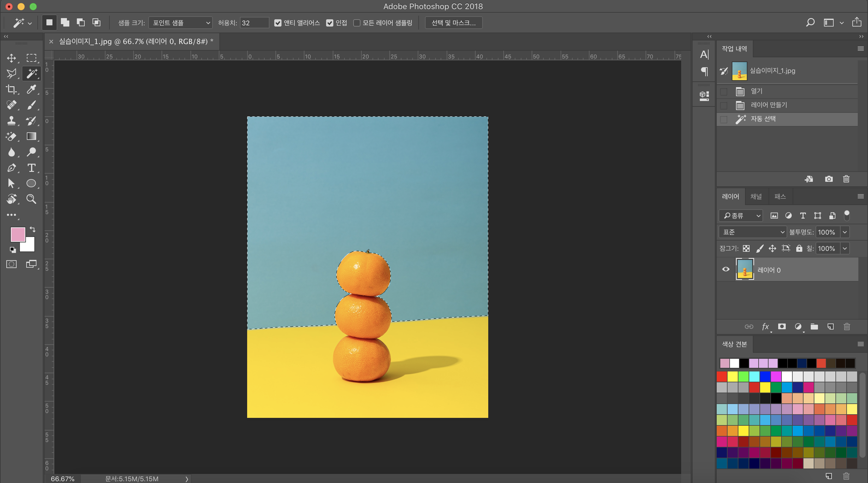Screen dimensions: 868x483
Task: Hide 레이어 0 with the eye icon
Action: coord(725,269)
